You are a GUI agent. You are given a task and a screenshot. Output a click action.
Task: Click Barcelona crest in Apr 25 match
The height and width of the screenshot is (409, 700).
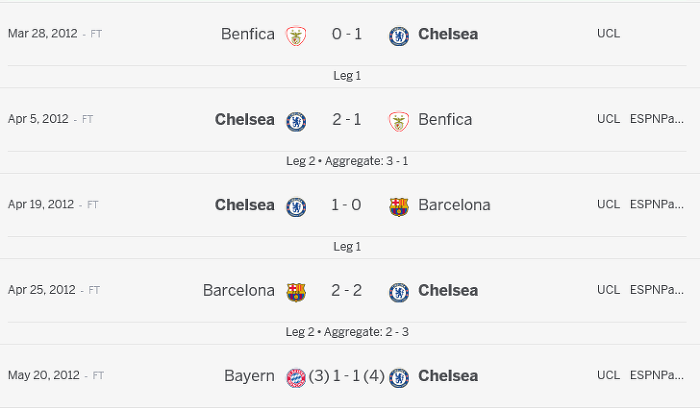296,292
